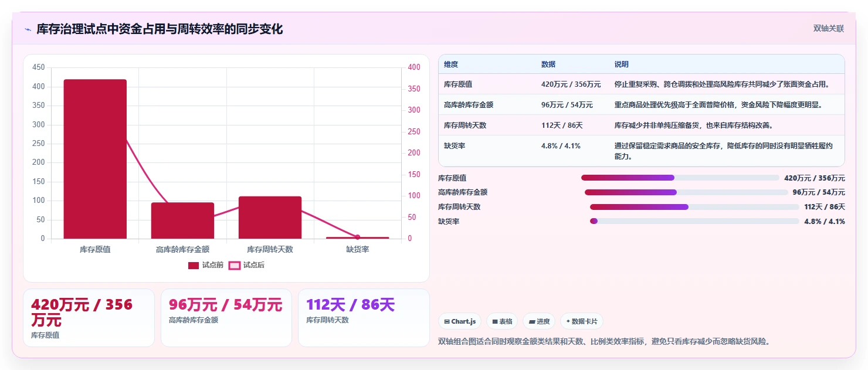Click the 112天 / 86天 progress list value
Image resolution: width=868 pixels, height=370 pixels.
(825, 207)
